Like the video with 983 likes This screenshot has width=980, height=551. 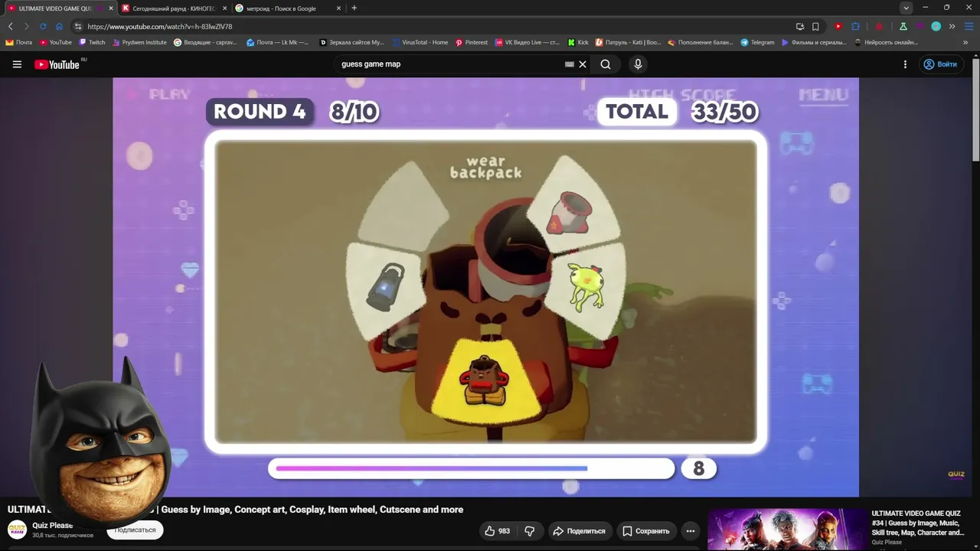pyautogui.click(x=497, y=531)
